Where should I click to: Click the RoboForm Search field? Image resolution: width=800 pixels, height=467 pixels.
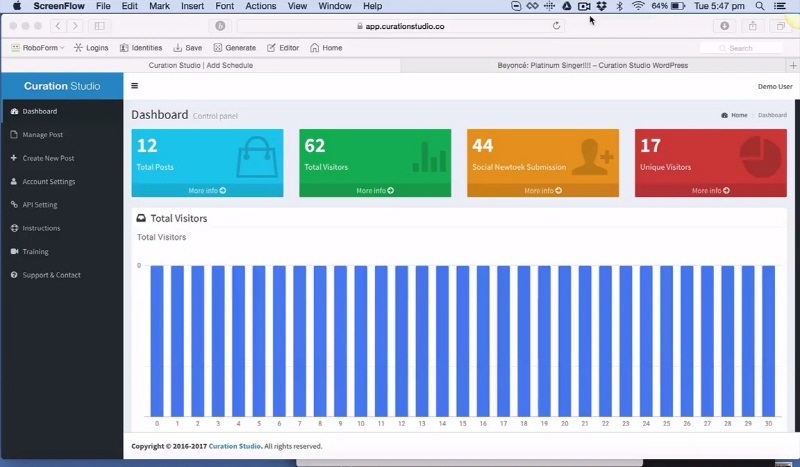click(741, 48)
